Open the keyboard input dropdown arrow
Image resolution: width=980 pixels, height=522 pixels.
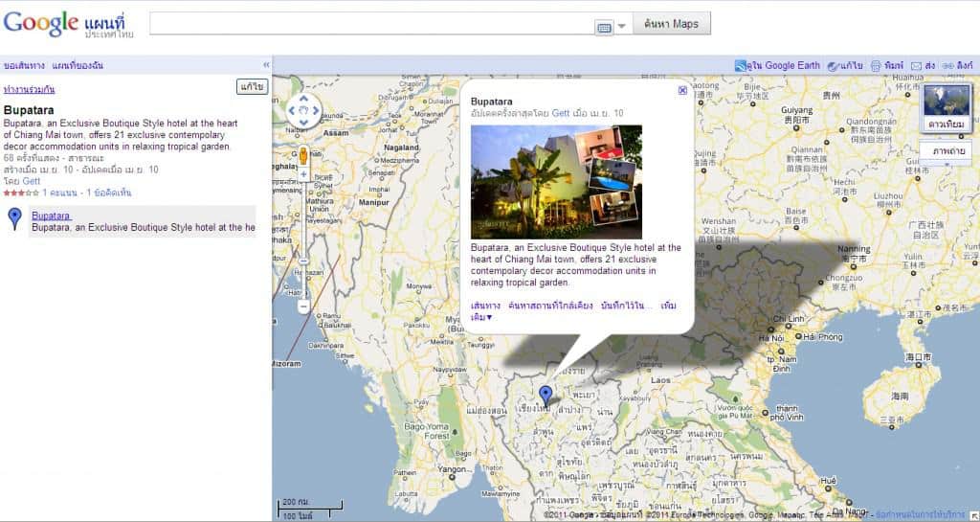pyautogui.click(x=621, y=26)
